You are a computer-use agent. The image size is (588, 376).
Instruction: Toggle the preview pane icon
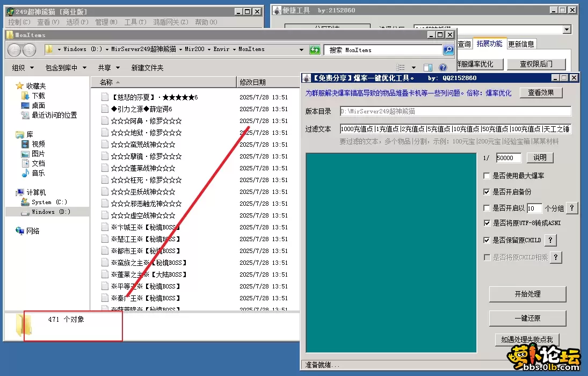point(428,68)
